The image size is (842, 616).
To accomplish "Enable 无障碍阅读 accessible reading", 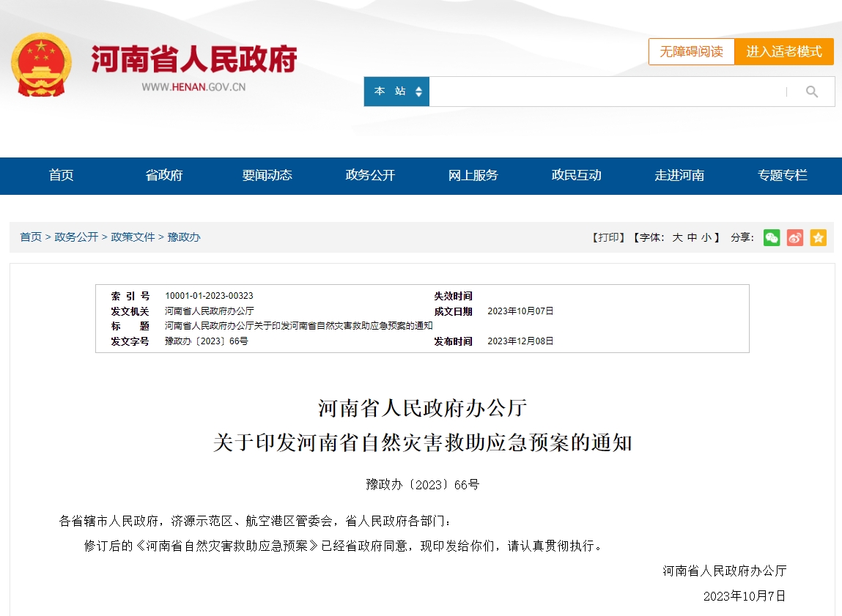I will coord(691,52).
